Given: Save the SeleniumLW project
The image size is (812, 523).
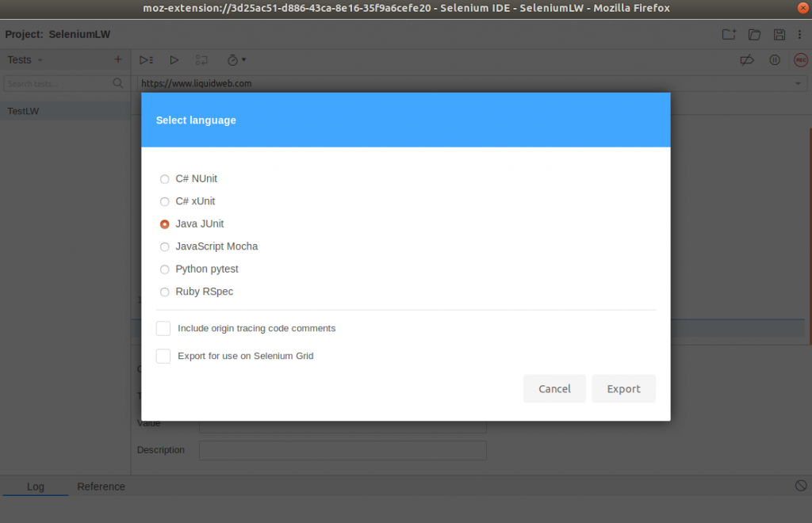Looking at the screenshot, I should coord(779,34).
